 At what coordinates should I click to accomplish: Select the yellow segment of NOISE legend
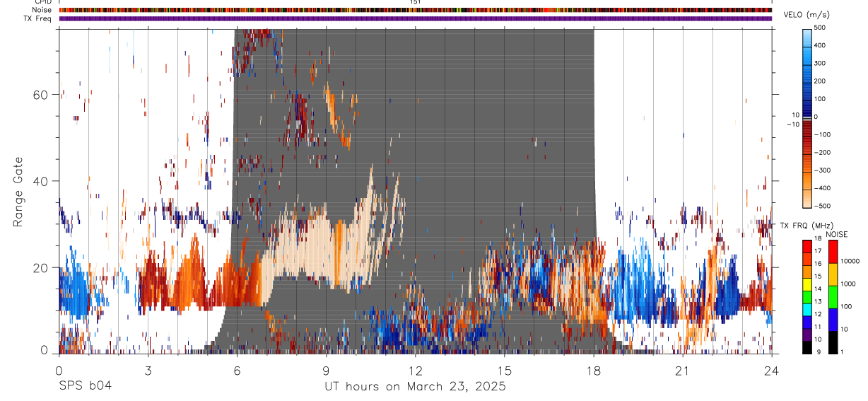pyautogui.click(x=833, y=274)
